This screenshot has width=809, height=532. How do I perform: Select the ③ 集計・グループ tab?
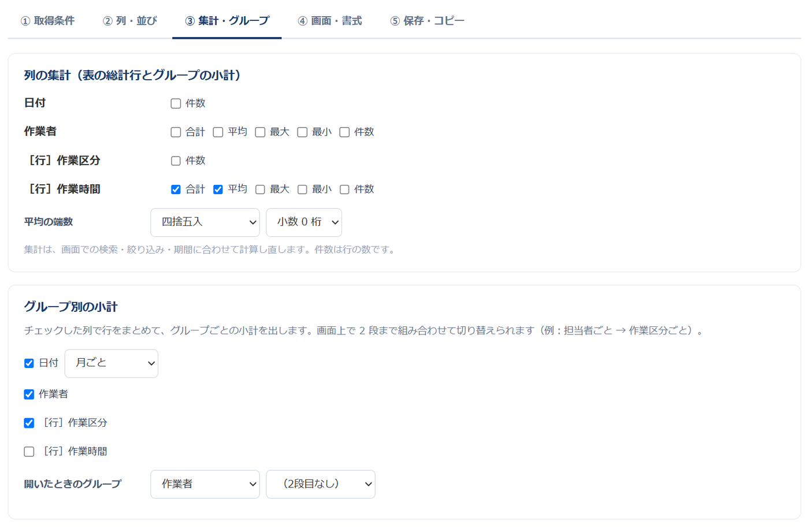click(227, 21)
